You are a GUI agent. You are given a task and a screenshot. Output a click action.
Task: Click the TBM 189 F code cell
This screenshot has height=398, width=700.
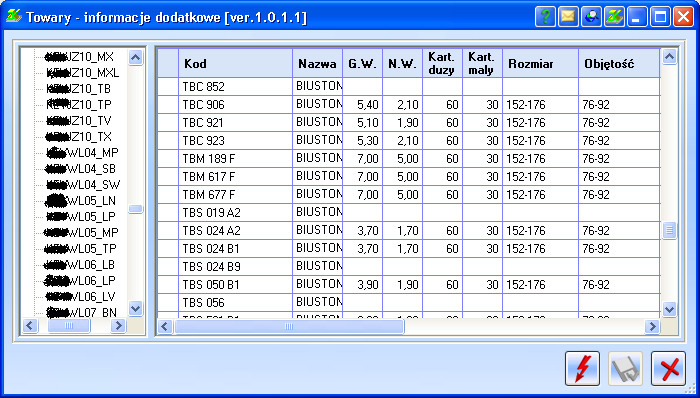[x=235, y=159]
